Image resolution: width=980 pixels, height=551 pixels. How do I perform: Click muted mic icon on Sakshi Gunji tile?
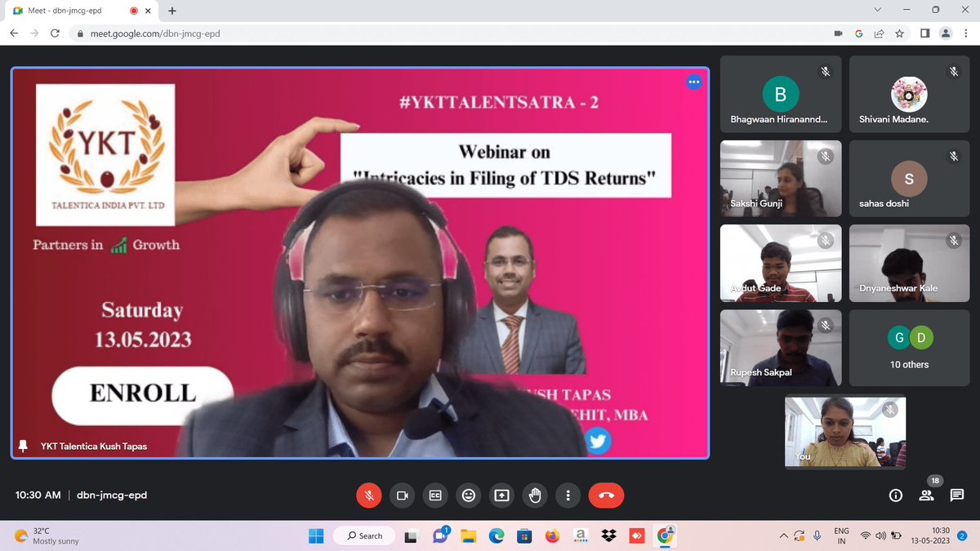click(826, 155)
